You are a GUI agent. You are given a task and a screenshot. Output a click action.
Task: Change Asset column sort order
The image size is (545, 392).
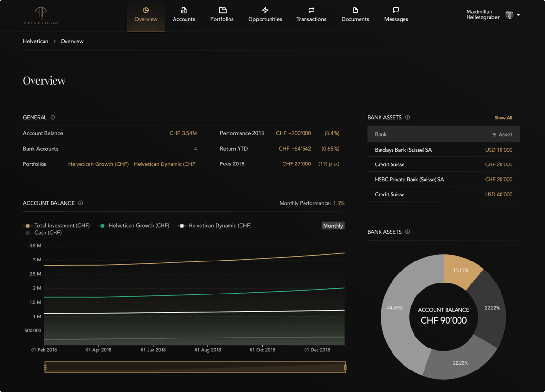[503, 134]
